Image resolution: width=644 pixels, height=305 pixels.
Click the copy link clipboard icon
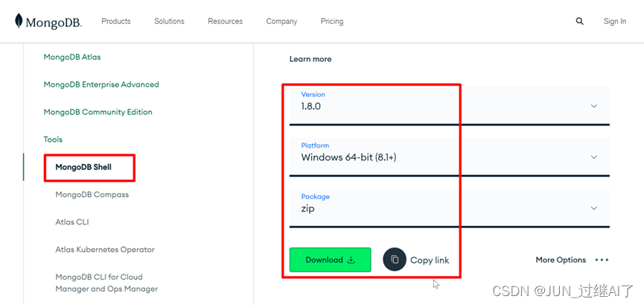pyautogui.click(x=395, y=260)
